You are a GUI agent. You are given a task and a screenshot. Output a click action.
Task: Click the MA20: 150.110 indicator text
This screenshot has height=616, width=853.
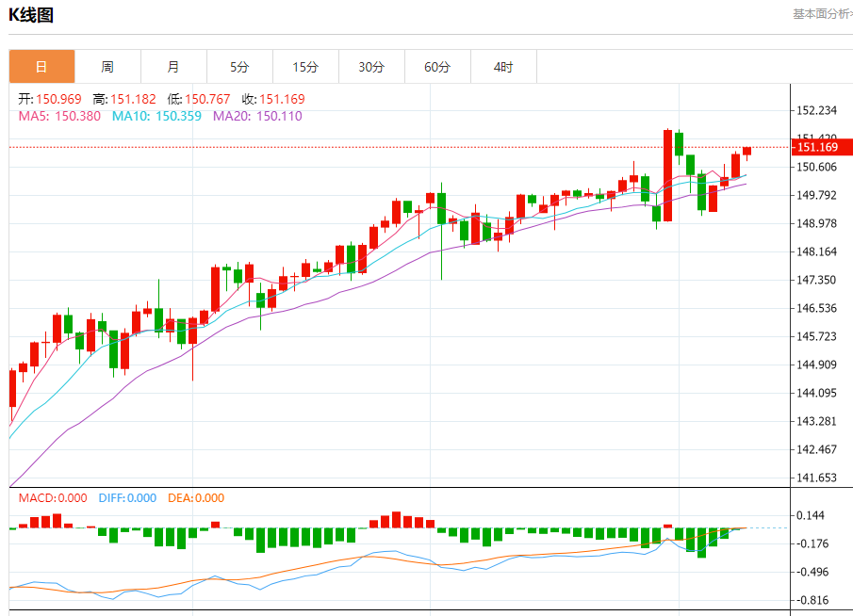click(257, 116)
